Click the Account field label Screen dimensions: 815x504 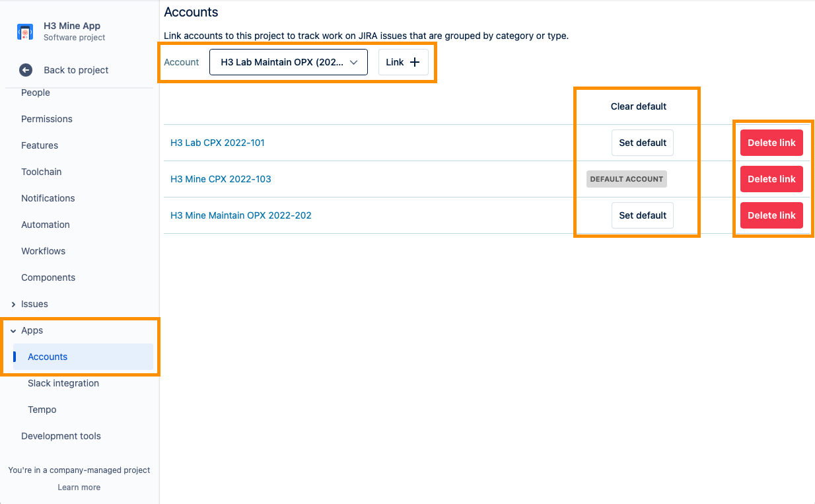point(182,62)
